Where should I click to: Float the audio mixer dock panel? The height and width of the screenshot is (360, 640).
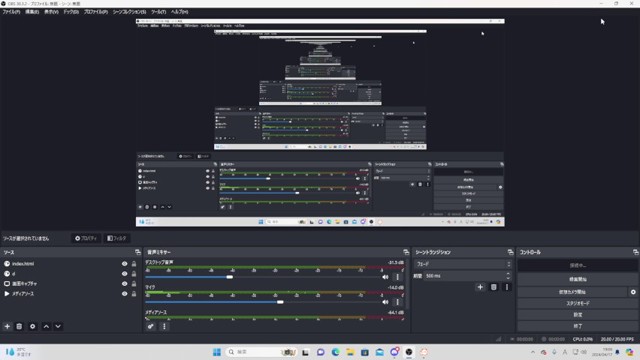(406, 252)
